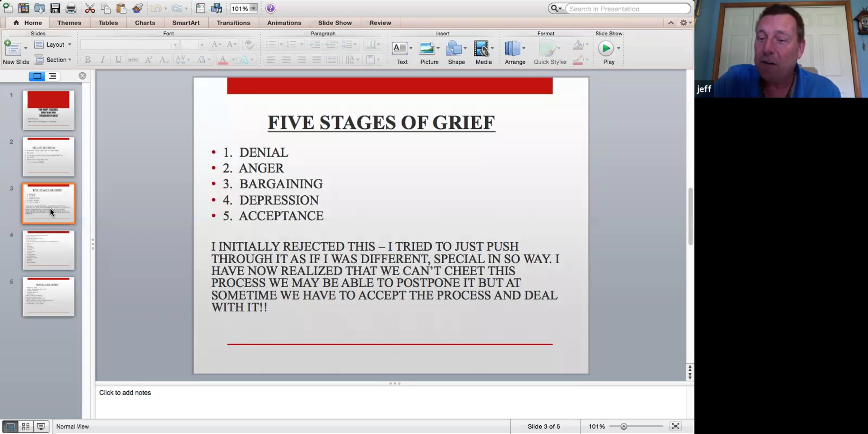Switch to slide sorter view
This screenshot has width=868, height=434.
26,427
